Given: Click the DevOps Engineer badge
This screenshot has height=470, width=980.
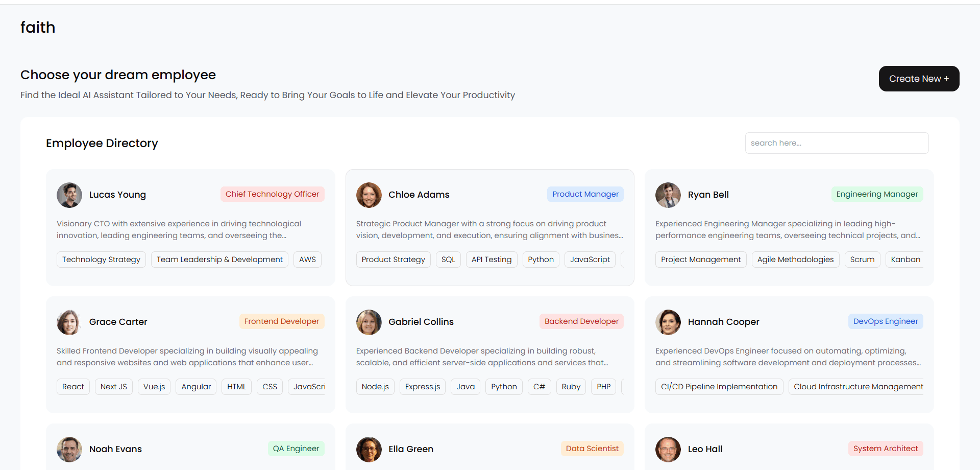Looking at the screenshot, I should [x=886, y=321].
